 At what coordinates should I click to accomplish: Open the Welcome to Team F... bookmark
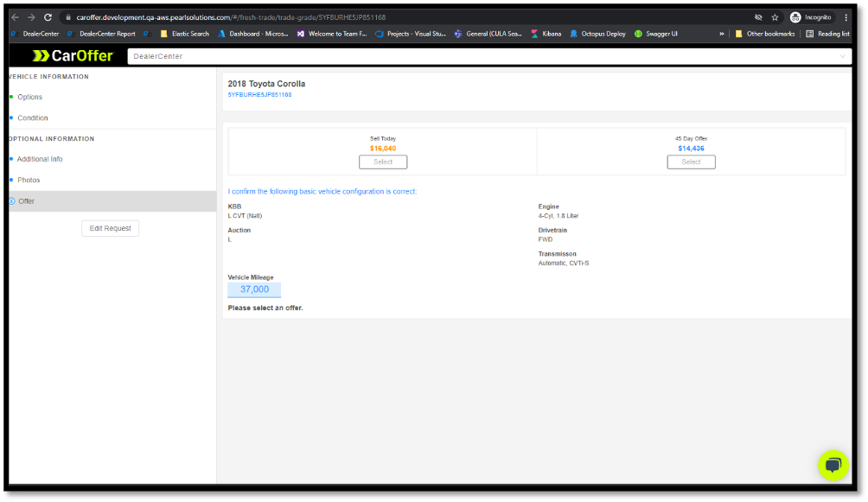click(332, 34)
